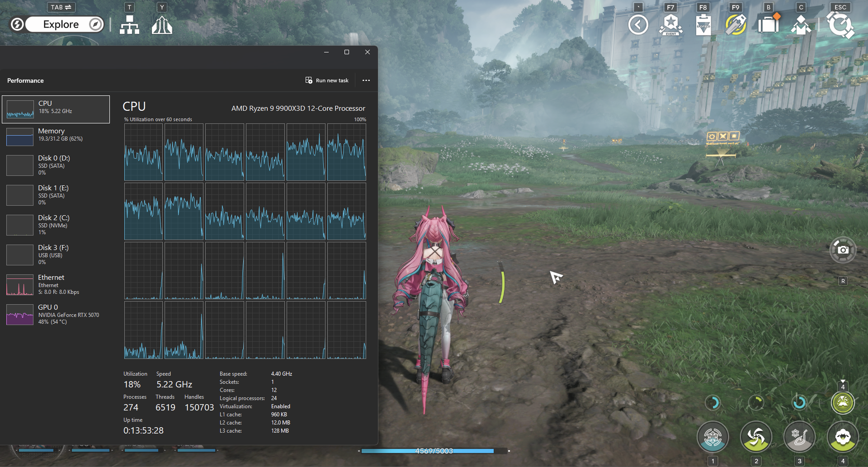This screenshot has width=868, height=467.
Task: Open the game settings gear (ESC)
Action: 840,25
